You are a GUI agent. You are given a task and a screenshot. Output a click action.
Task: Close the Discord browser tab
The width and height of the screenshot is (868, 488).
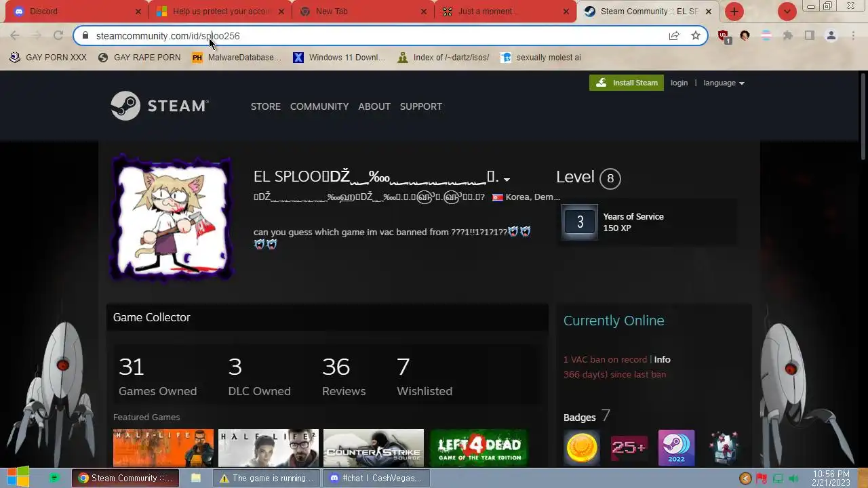[138, 12]
